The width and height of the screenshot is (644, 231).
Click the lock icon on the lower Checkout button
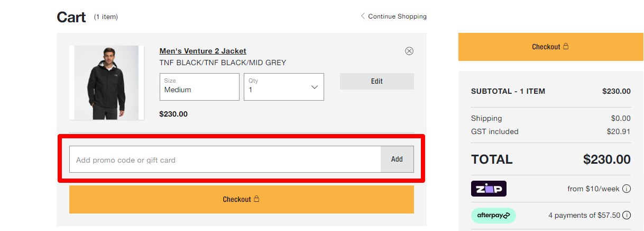pyautogui.click(x=256, y=199)
